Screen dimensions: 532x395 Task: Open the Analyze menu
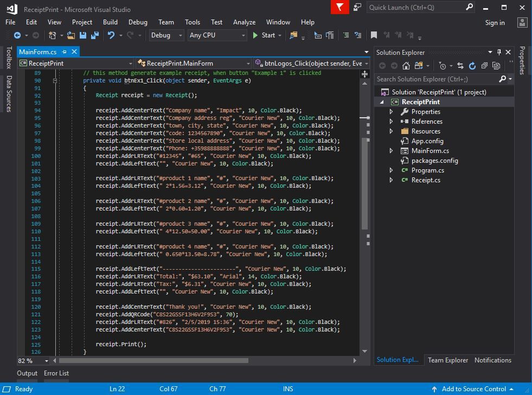pos(244,22)
